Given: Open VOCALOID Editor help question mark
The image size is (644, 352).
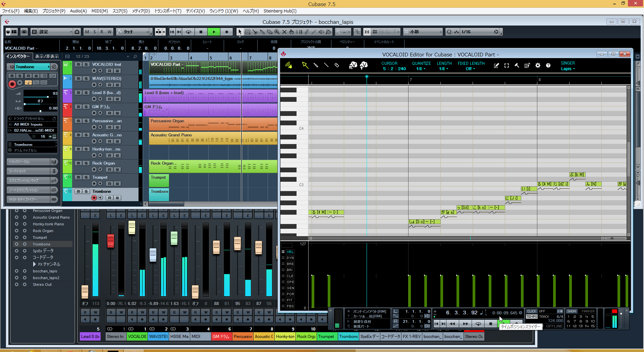Looking at the screenshot, I should pyautogui.click(x=548, y=65).
